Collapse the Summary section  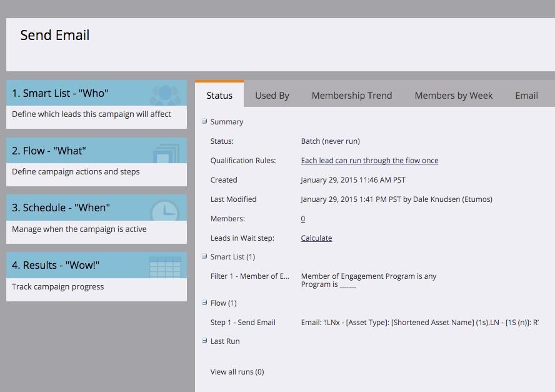(204, 121)
